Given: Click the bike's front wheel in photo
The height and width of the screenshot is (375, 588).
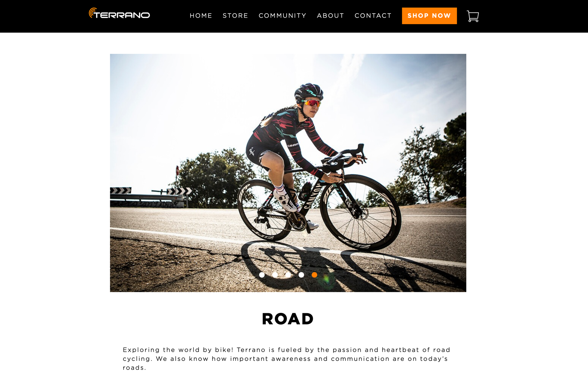Looking at the screenshot, I should coord(361,213).
